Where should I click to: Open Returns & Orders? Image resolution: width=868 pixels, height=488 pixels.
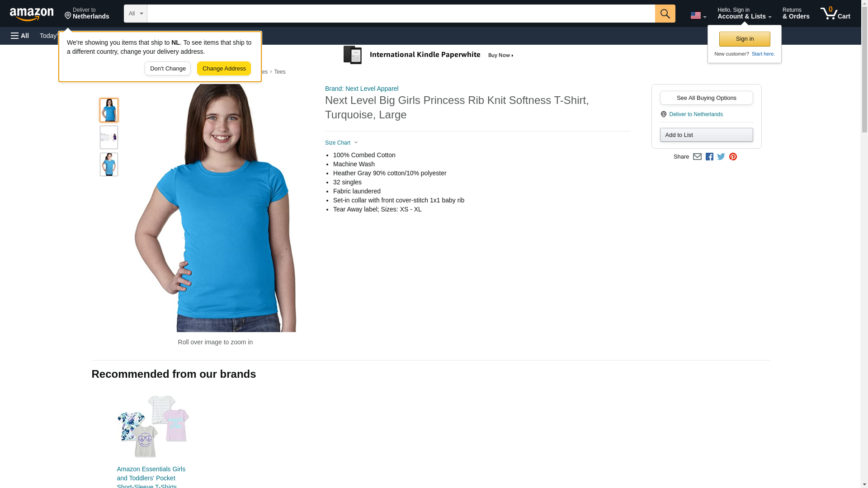pos(796,14)
